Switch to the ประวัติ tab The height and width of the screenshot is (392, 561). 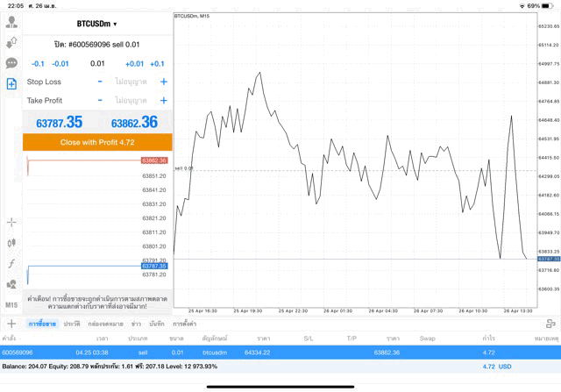point(71,324)
